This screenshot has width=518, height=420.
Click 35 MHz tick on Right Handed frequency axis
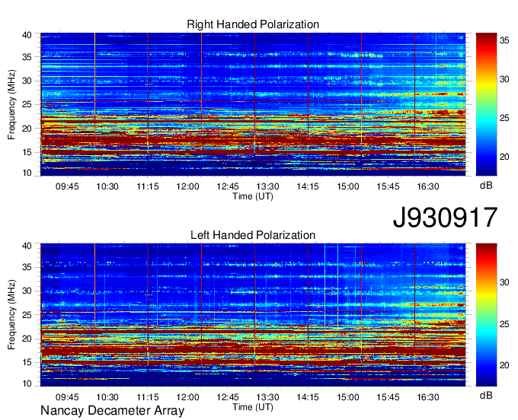pos(27,57)
